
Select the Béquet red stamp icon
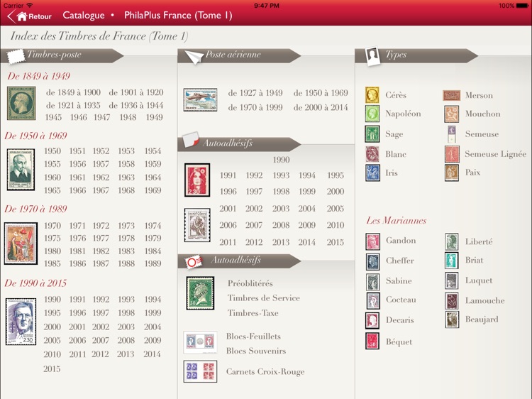coord(372,341)
